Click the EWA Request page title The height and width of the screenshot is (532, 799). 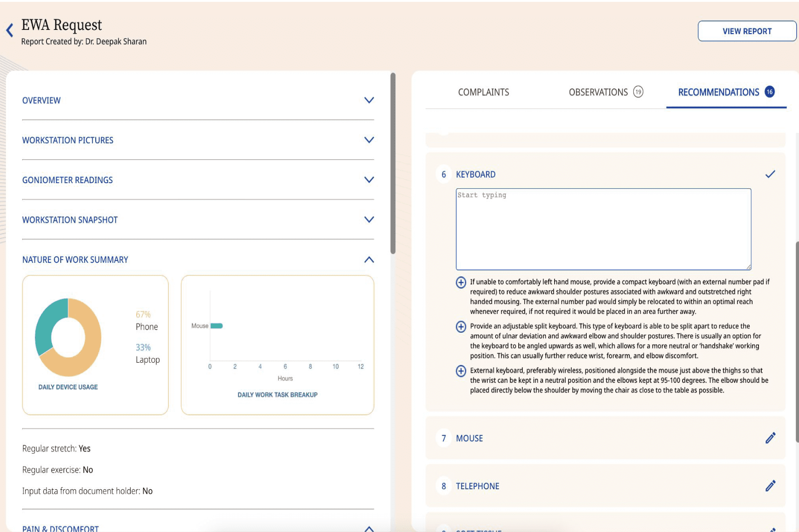click(62, 25)
